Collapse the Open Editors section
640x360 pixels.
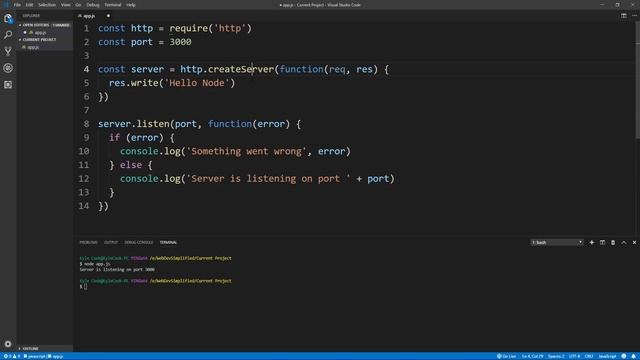click(x=44, y=25)
